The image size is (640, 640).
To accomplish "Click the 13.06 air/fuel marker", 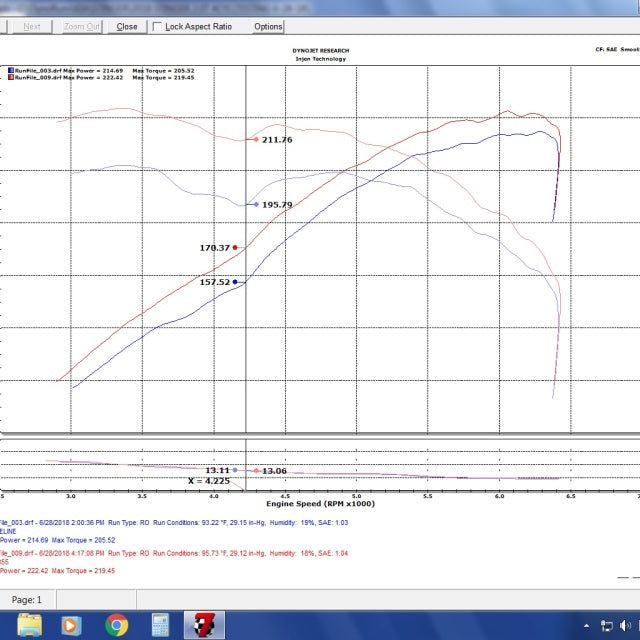I will 256,470.
